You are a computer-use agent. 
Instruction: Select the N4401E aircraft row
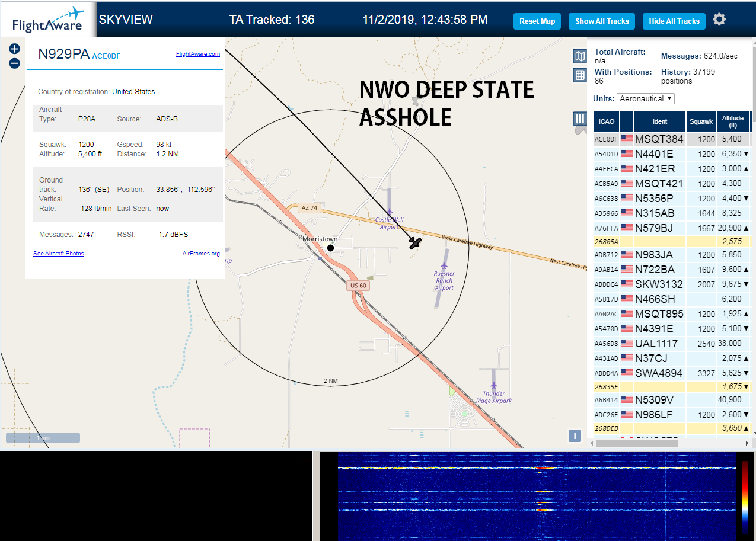672,154
